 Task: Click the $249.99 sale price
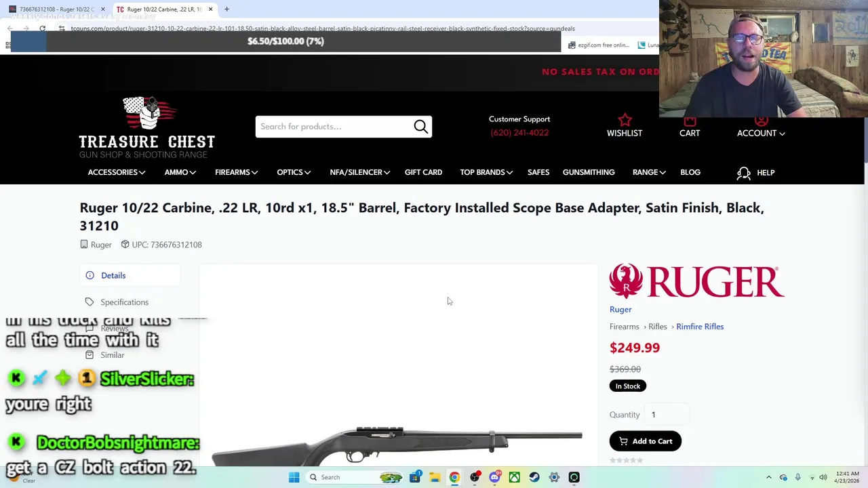[635, 348]
